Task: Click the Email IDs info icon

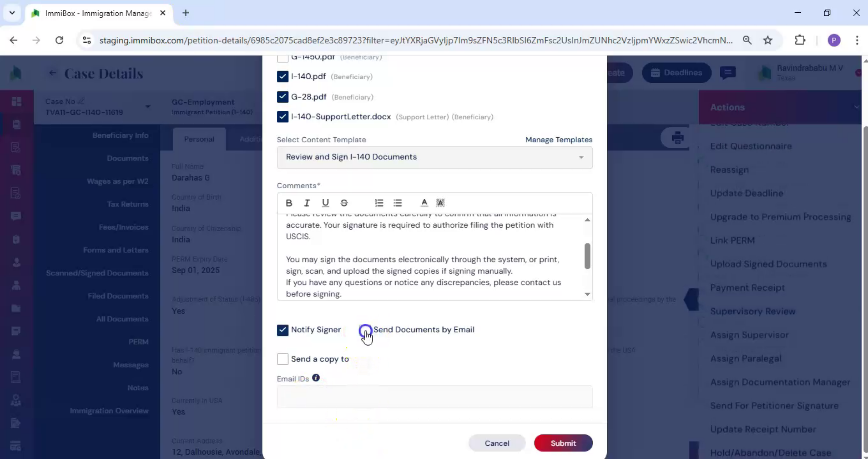Action: coord(316,378)
